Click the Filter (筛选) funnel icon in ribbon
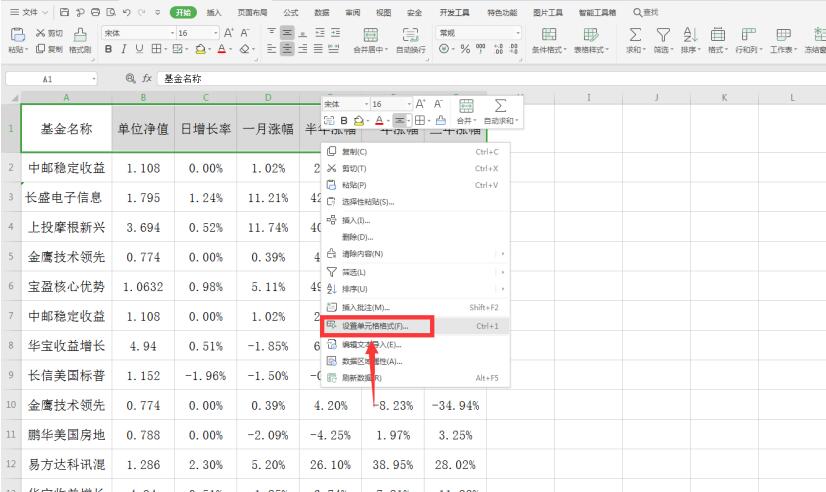The image size is (826, 492). (x=663, y=35)
